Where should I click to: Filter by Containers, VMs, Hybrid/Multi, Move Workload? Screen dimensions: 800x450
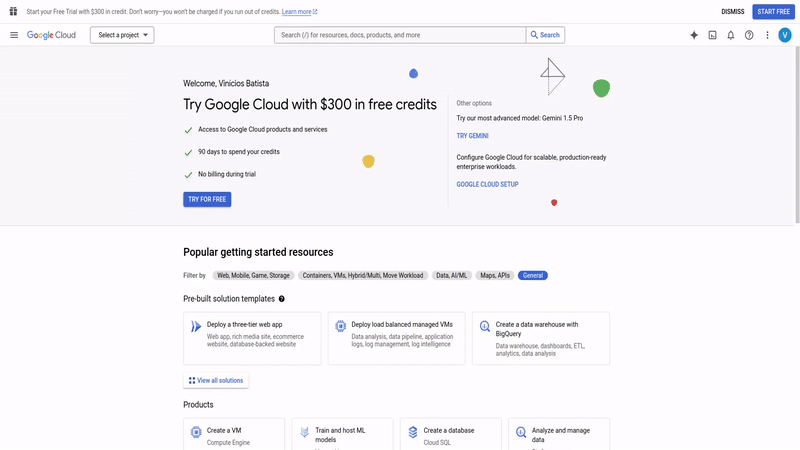point(363,276)
